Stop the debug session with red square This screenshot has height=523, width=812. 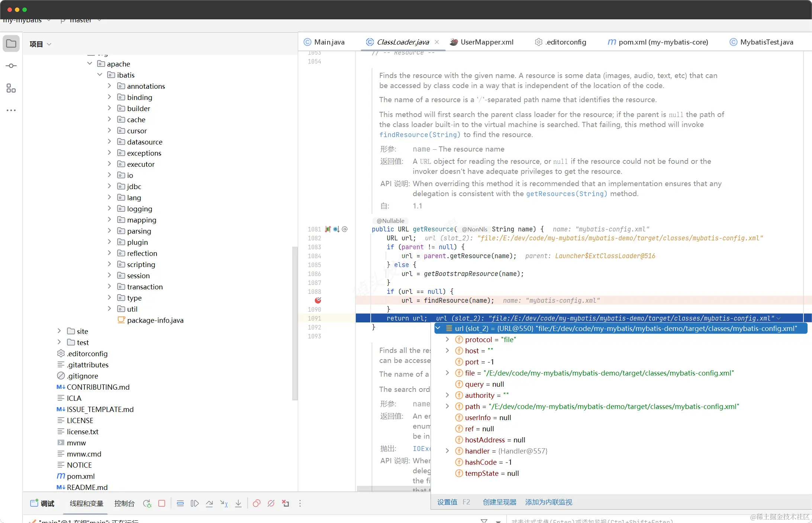(162, 504)
